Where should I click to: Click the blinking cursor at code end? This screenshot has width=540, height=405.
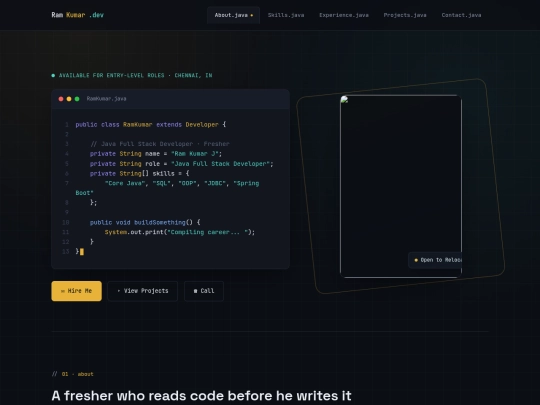[82, 252]
